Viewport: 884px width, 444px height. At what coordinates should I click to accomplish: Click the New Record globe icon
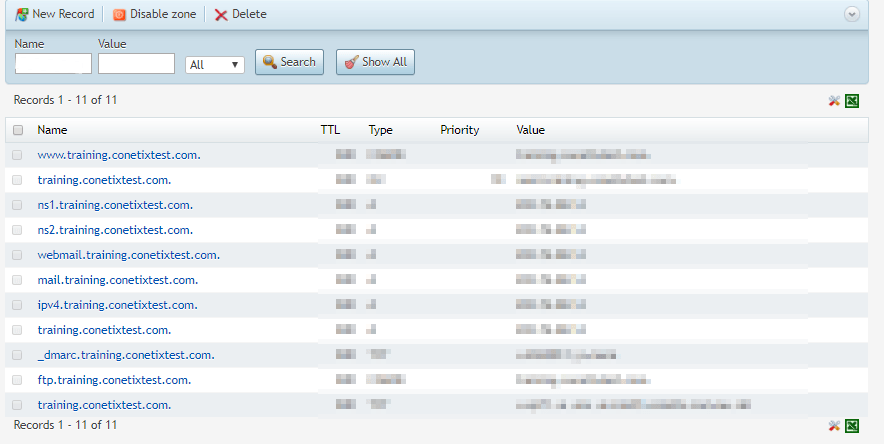coord(22,15)
